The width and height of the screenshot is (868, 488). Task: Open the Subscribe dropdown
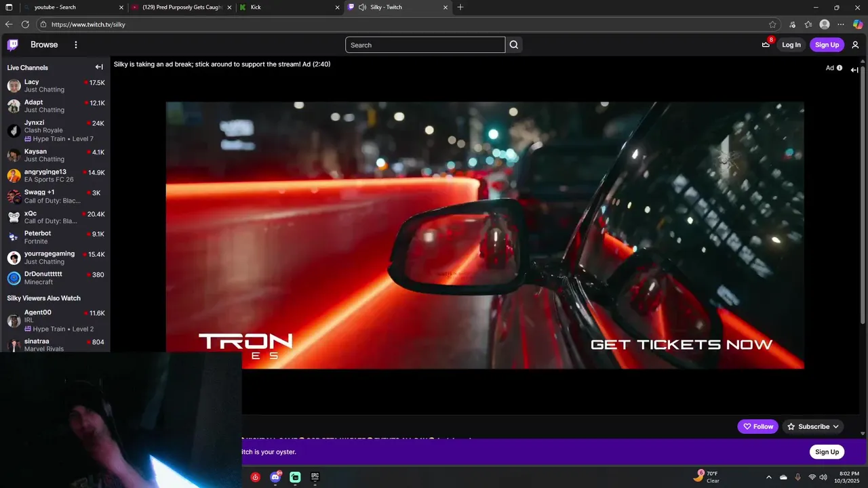click(x=813, y=426)
